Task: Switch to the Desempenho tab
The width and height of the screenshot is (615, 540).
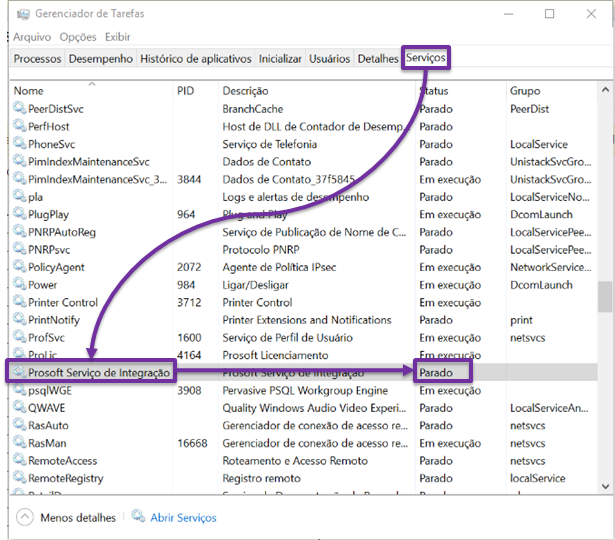Action: (x=101, y=59)
